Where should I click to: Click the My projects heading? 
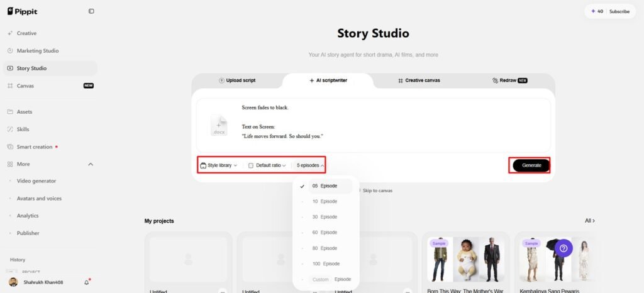(x=159, y=221)
